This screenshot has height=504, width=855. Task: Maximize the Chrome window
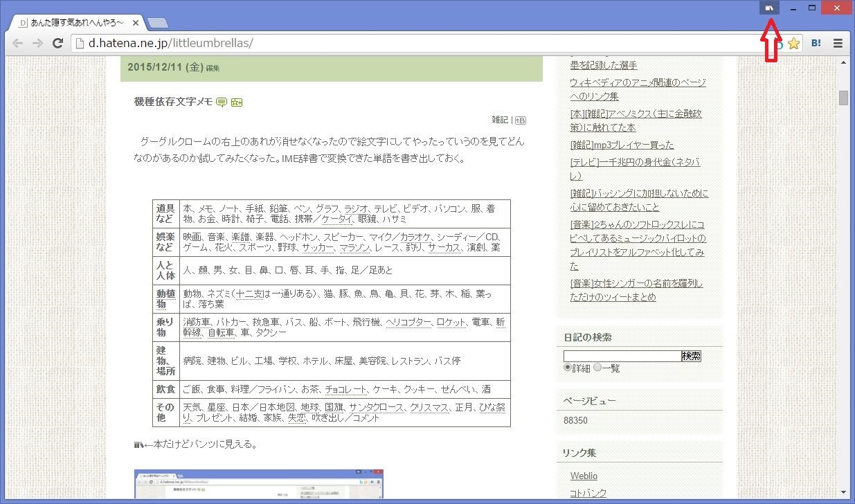coord(812,8)
